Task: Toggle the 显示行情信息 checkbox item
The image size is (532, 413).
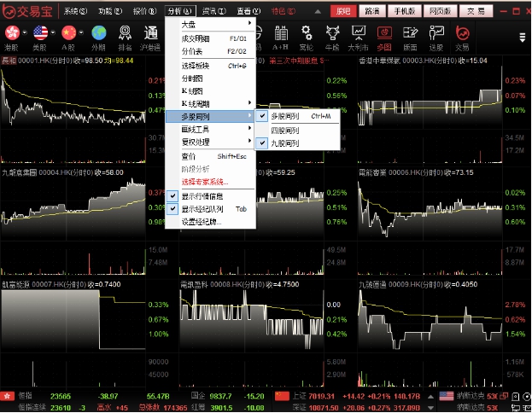Action: pyautogui.click(x=202, y=195)
